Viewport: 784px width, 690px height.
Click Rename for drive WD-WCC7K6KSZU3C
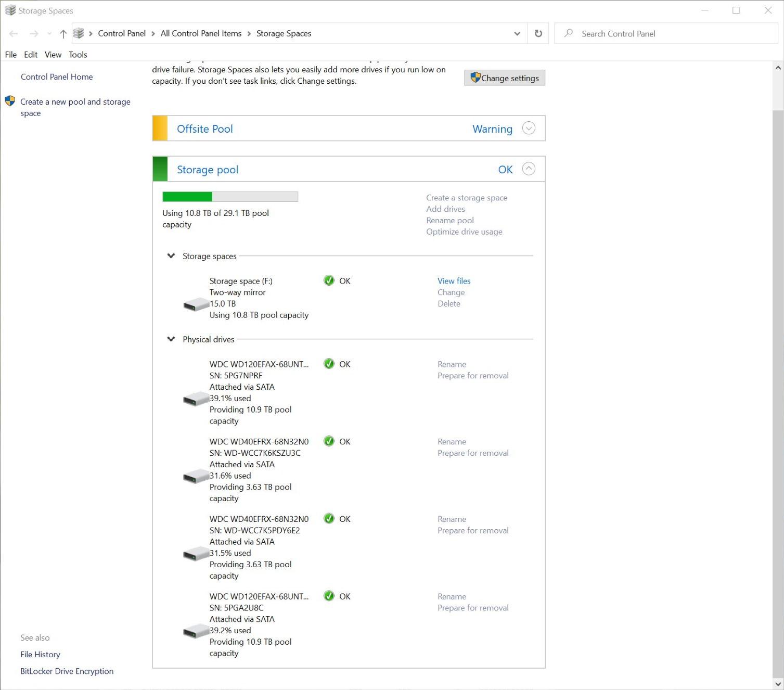click(452, 442)
